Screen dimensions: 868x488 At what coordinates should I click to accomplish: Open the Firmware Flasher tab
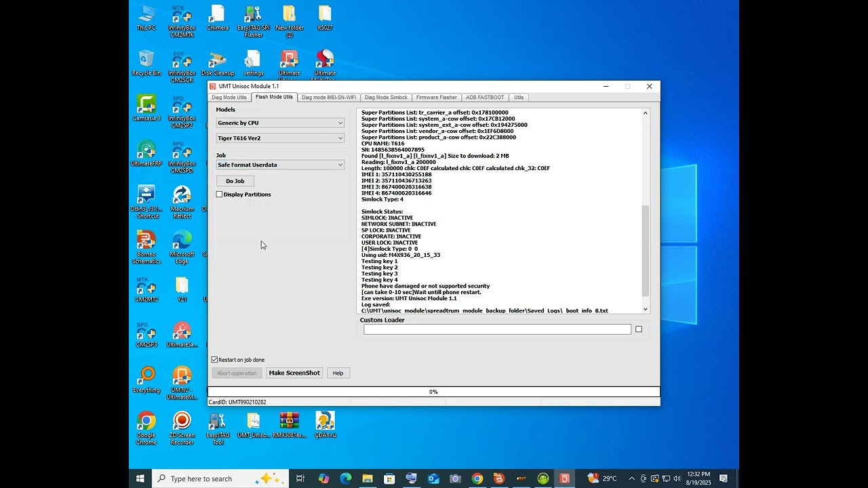(x=436, y=98)
